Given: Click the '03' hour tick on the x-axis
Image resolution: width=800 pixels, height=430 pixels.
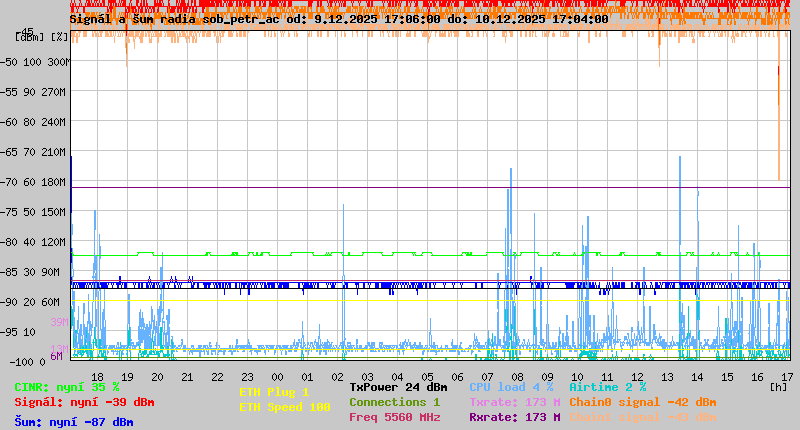Looking at the screenshot, I should tap(367, 377).
